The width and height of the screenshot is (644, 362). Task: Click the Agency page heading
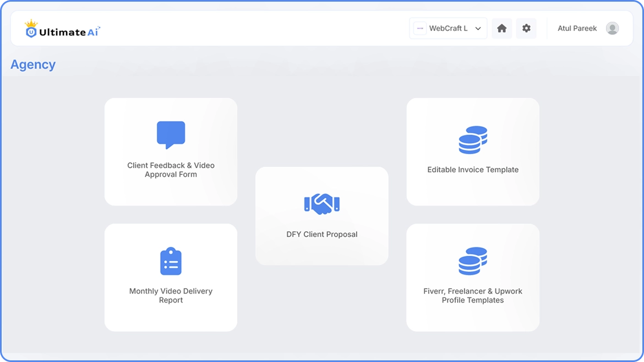click(x=33, y=64)
